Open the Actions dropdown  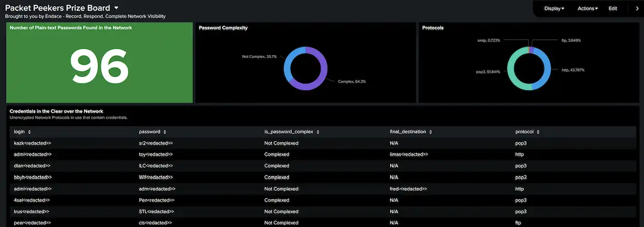coord(587,8)
